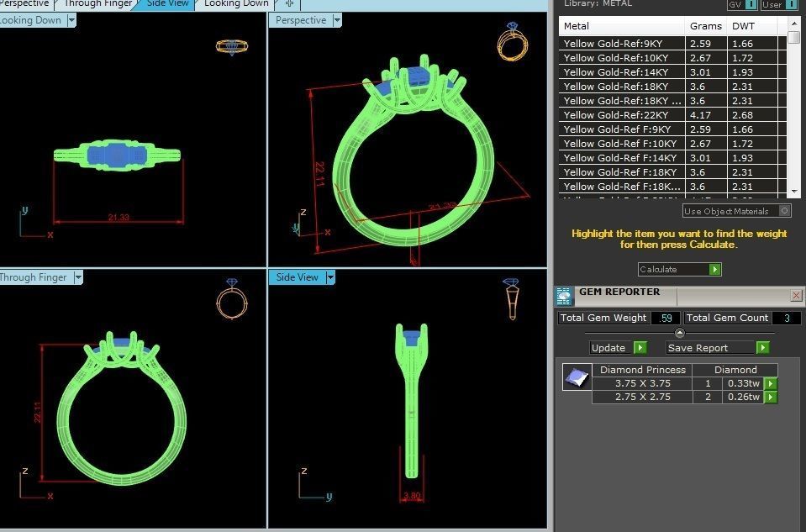This screenshot has width=806, height=532.
Task: Click the Library: METAL label
Action: (598, 3)
